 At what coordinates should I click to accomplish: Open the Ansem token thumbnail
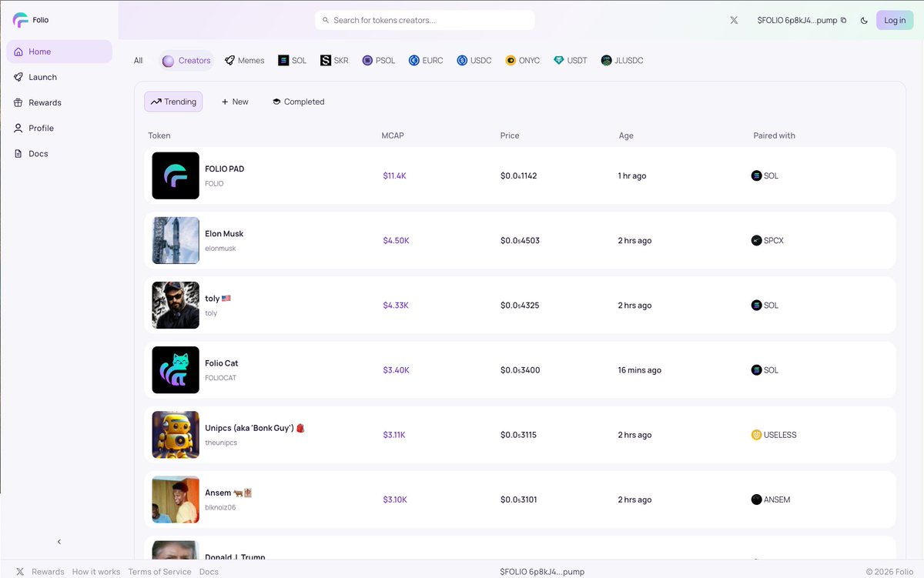[176, 499]
